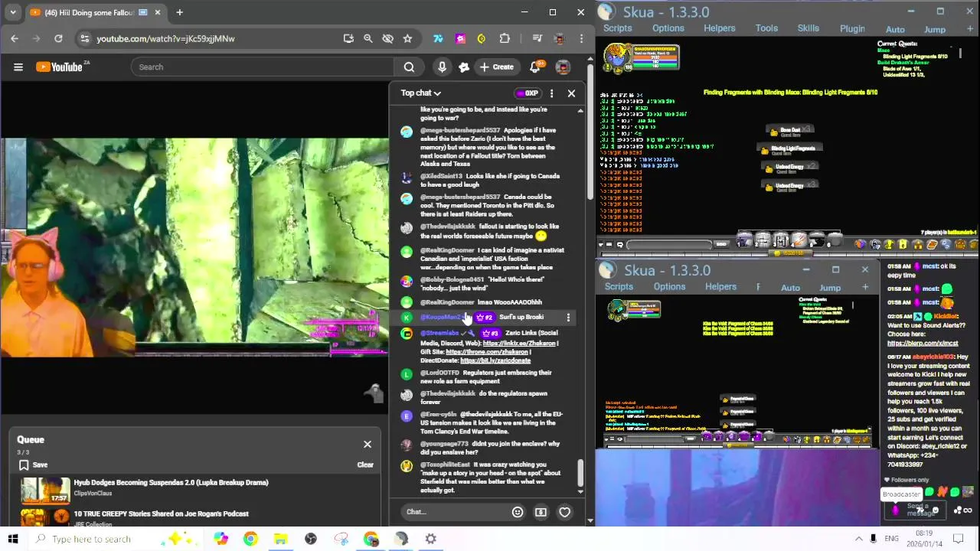Open the blerp.com/x/mcst link in Kick chat

pyautogui.click(x=923, y=344)
